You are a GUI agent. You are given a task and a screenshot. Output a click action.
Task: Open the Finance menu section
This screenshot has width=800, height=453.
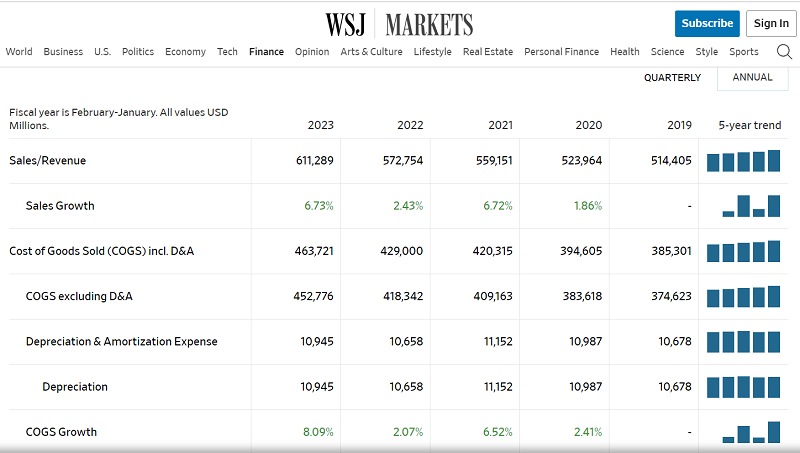(266, 52)
